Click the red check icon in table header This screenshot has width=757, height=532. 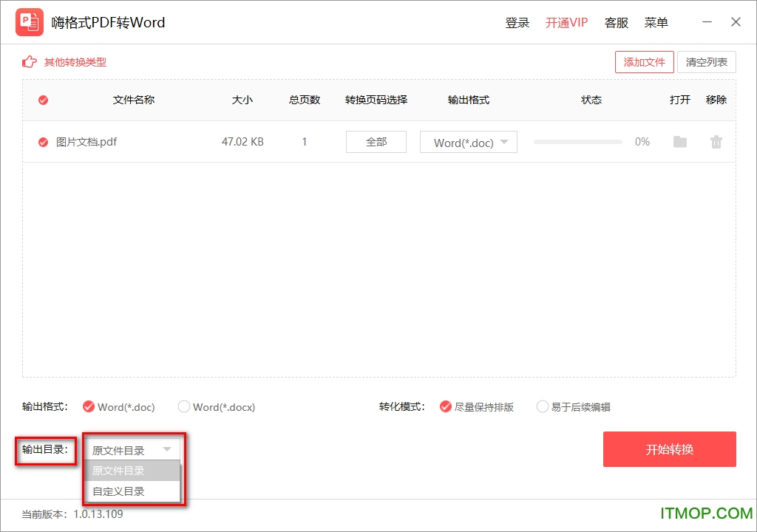coord(43,100)
